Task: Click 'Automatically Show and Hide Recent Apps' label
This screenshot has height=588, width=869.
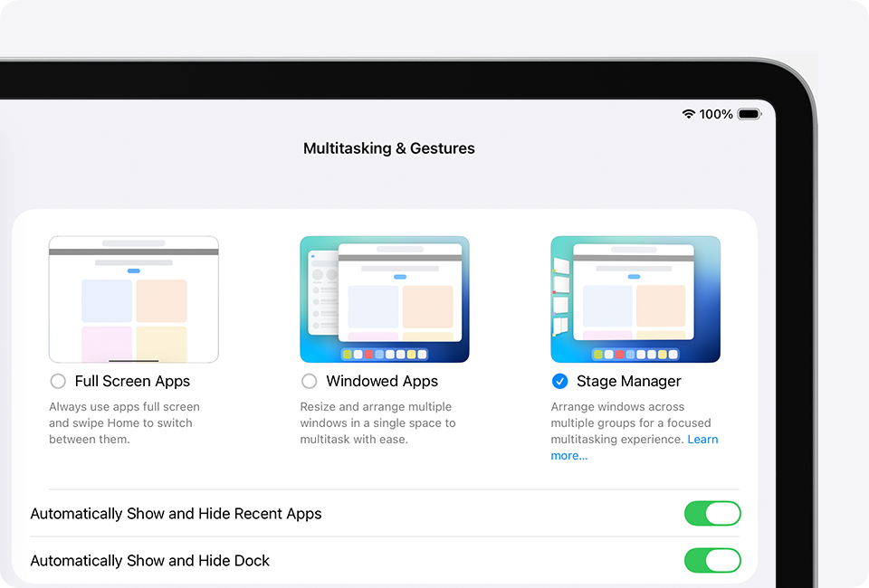Action: pyautogui.click(x=176, y=514)
